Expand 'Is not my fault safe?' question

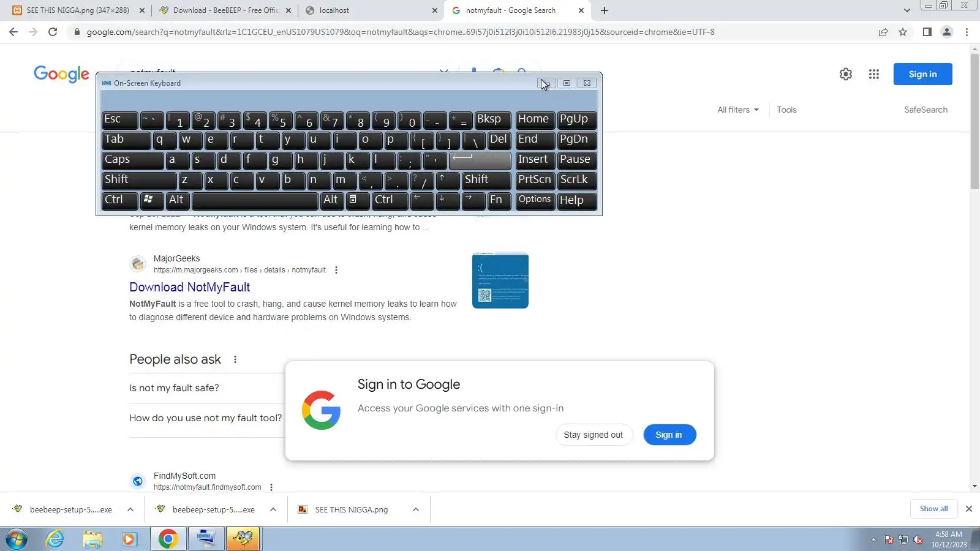(x=206, y=388)
